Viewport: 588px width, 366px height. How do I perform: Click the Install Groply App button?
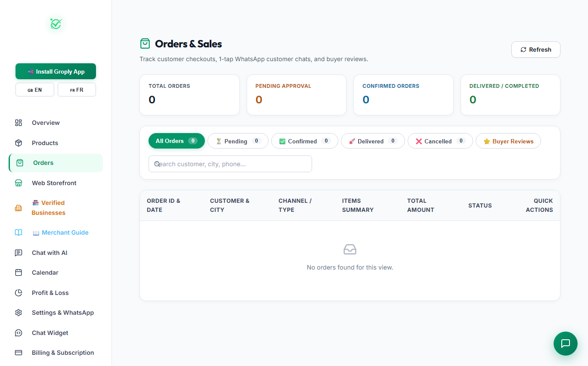[56, 71]
